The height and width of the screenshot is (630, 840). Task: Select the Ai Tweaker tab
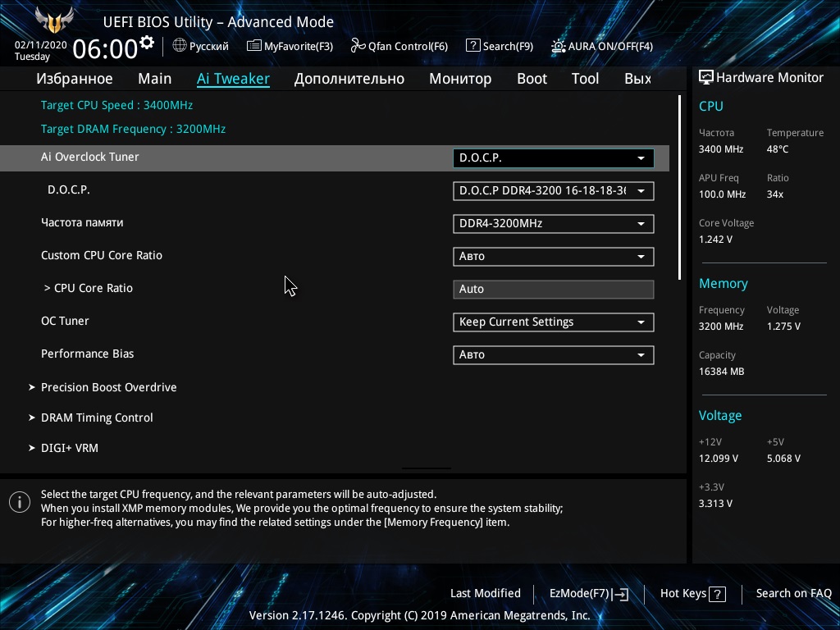click(233, 79)
